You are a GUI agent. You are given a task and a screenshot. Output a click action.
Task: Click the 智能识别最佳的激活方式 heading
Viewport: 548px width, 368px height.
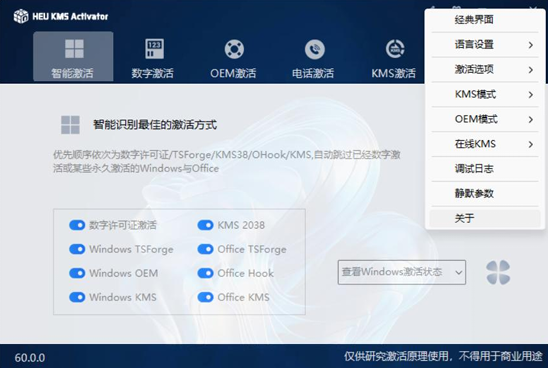155,125
